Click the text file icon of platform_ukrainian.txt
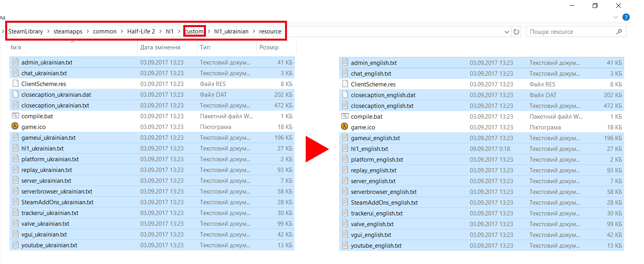This screenshot has height=264, width=644. [16, 159]
